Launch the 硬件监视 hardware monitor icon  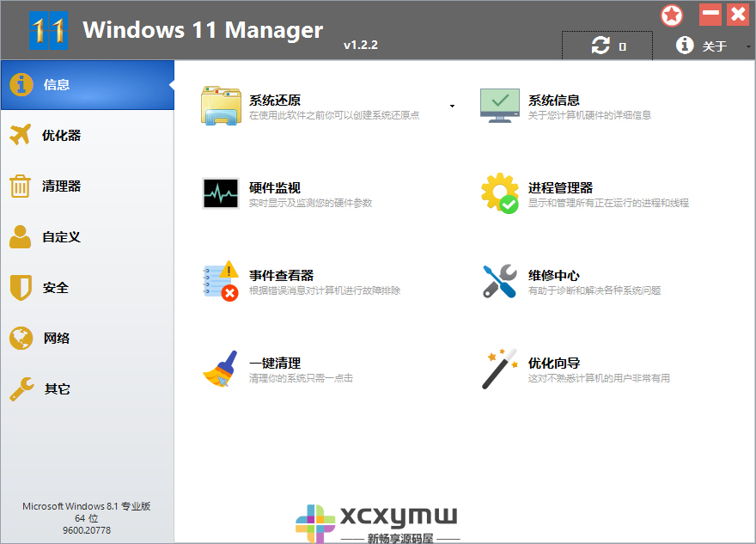(221, 192)
